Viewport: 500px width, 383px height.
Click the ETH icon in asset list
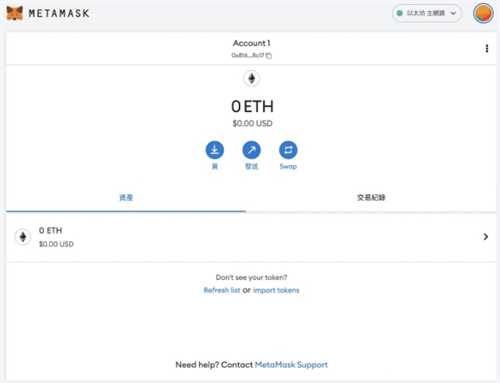click(23, 237)
